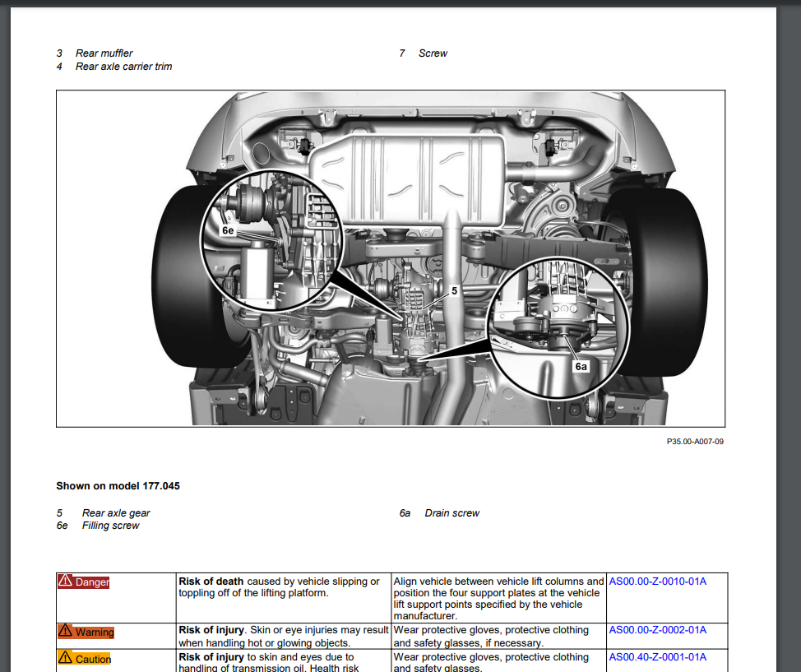Click the "Skin or eye injuries may result" cell

284,637
